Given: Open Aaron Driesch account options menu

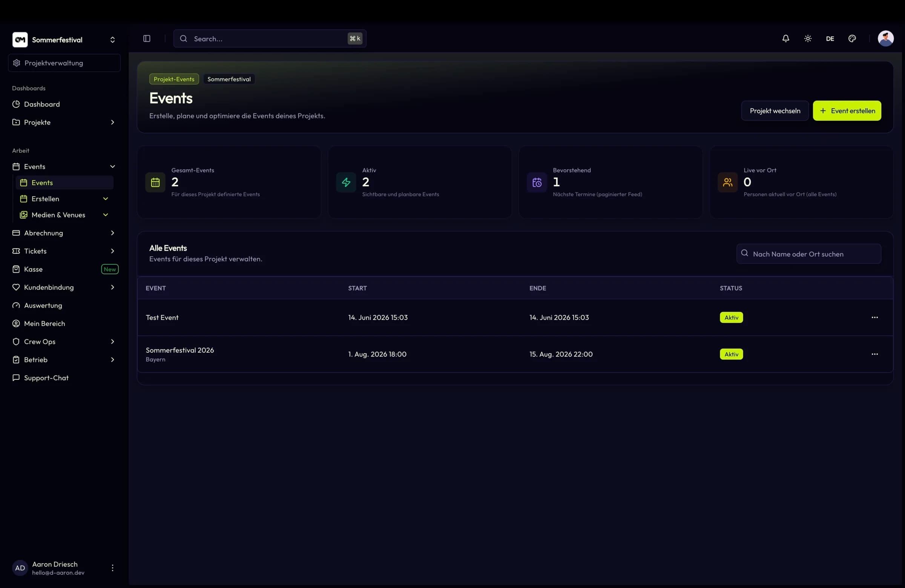Looking at the screenshot, I should point(112,568).
